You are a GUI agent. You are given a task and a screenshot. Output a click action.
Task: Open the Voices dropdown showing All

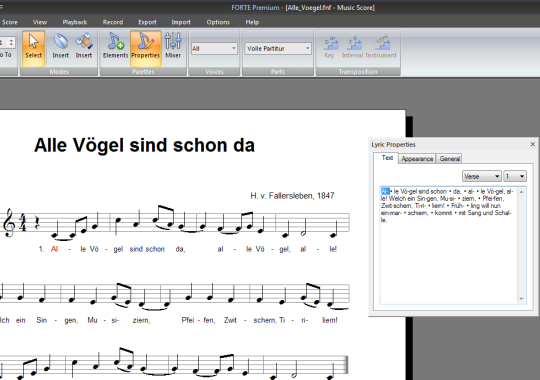coord(214,49)
